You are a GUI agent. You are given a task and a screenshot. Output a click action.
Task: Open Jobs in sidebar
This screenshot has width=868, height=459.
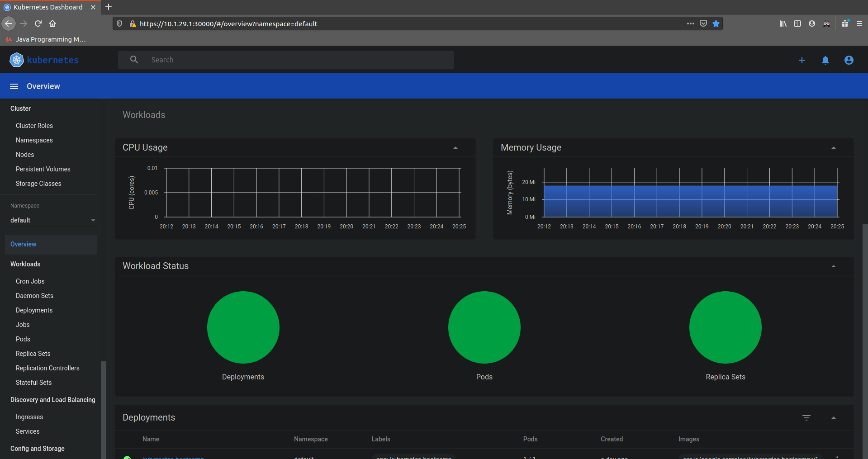point(23,325)
